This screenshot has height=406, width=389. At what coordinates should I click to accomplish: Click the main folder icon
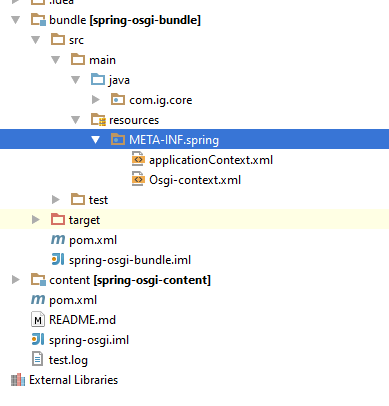pos(78,59)
